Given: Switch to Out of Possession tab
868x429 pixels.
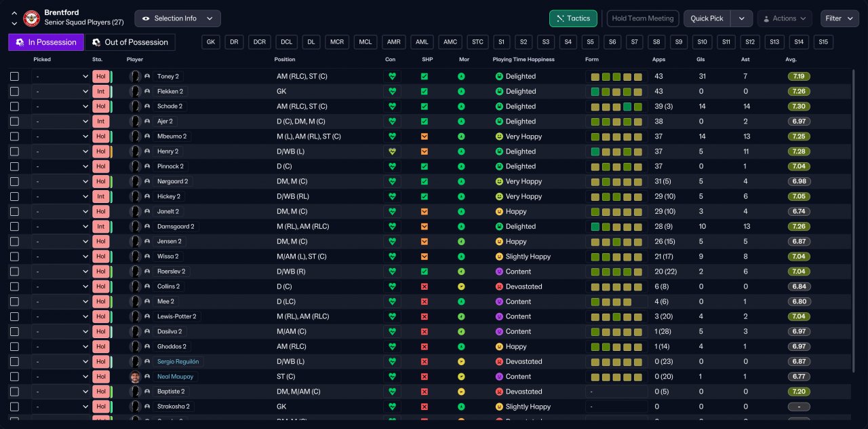Looking at the screenshot, I should point(130,42).
